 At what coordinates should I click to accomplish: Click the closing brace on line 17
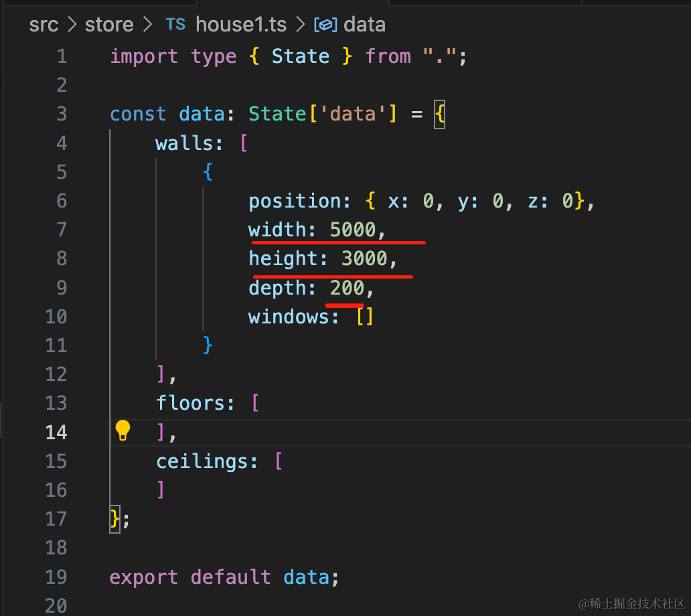coord(114,519)
